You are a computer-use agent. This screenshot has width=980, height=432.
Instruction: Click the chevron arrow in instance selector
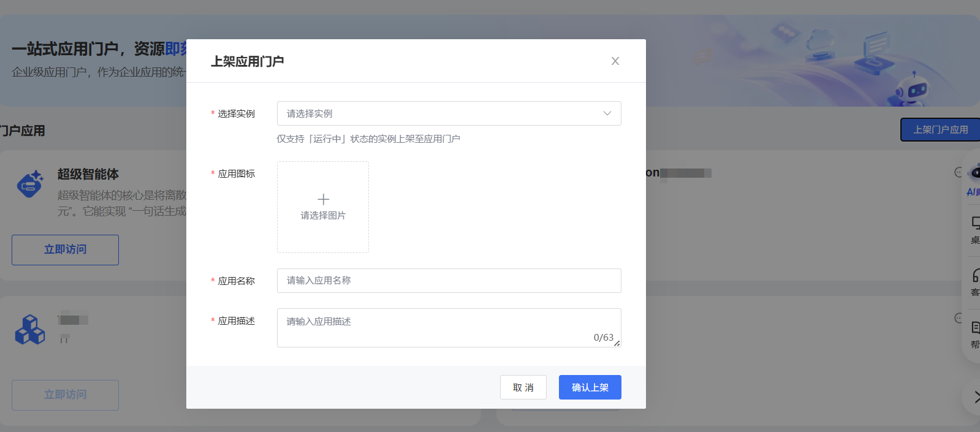pos(607,113)
